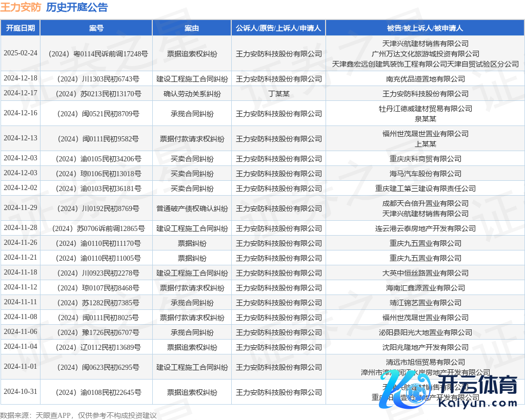This screenshot has width=525, height=420.
Task: Sort by the 开庭日期 column header
Action: (x=21, y=28)
